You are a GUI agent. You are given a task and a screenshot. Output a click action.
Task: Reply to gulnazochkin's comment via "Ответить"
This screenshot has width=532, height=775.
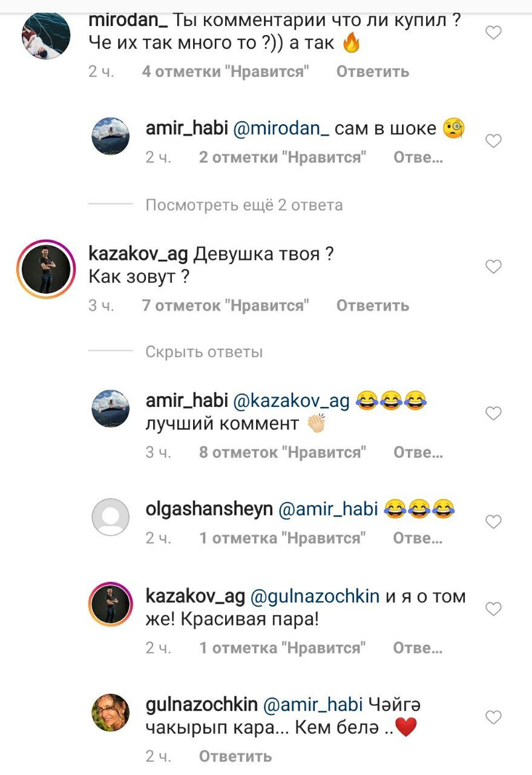(x=235, y=756)
